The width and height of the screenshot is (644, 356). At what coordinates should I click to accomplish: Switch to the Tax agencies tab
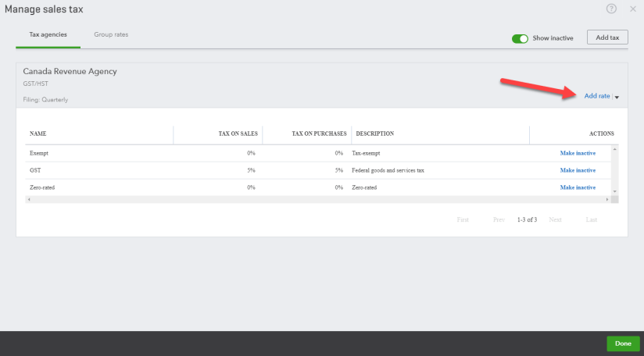[48, 35]
